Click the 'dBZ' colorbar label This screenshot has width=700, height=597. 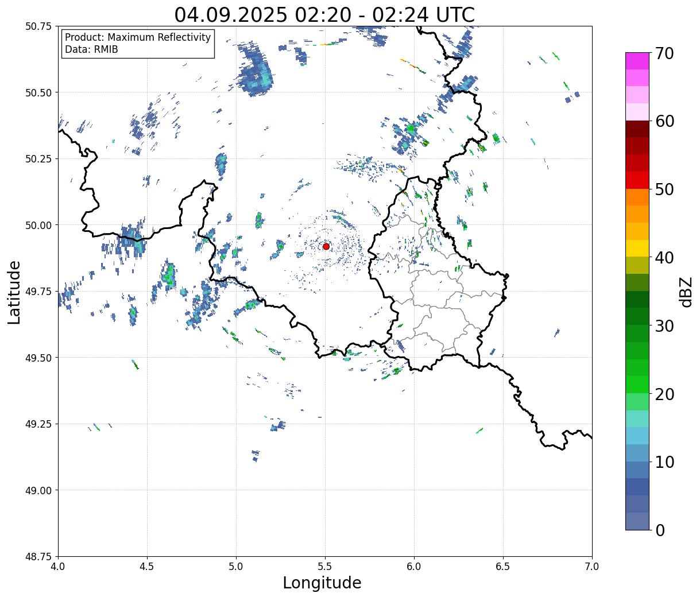click(686, 291)
